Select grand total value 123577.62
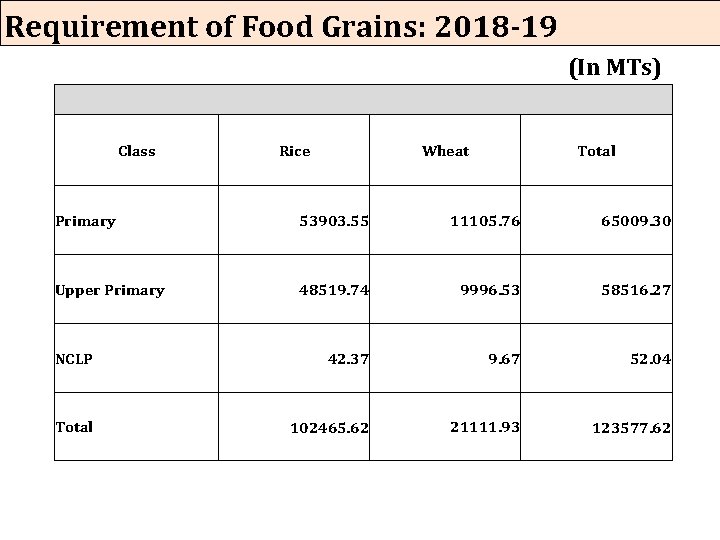720x540 pixels. point(630,428)
